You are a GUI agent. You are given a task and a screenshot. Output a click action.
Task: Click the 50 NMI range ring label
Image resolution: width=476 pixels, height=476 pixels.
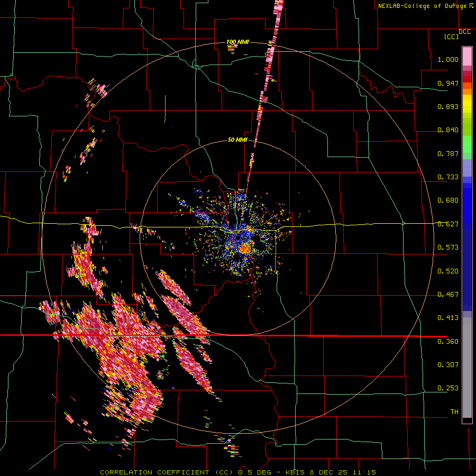coord(237,140)
